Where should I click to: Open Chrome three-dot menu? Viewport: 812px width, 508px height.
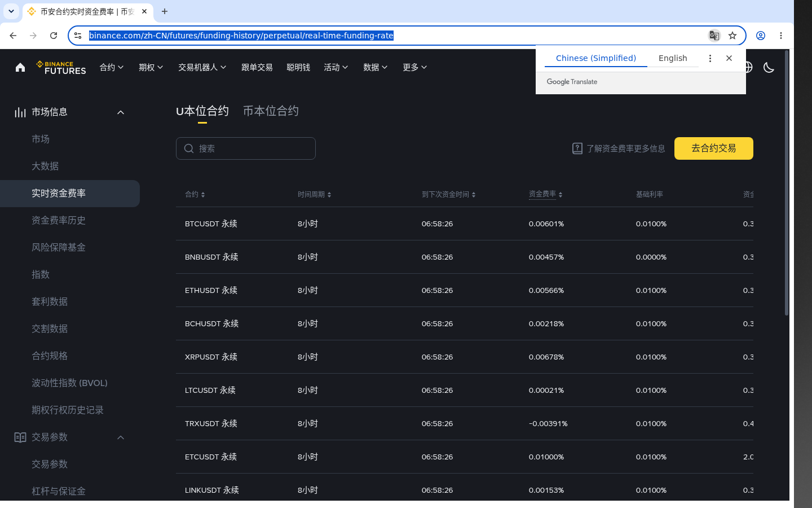pyautogui.click(x=781, y=36)
